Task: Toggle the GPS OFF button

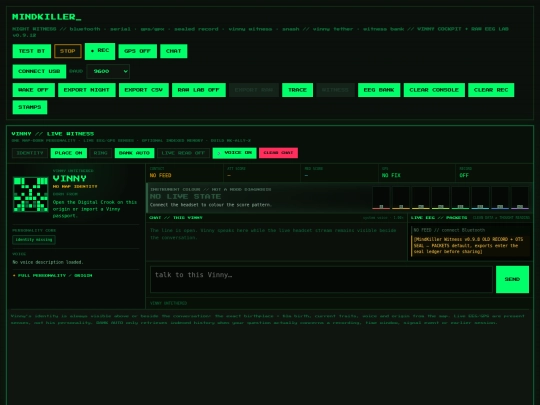Action: (x=137, y=51)
